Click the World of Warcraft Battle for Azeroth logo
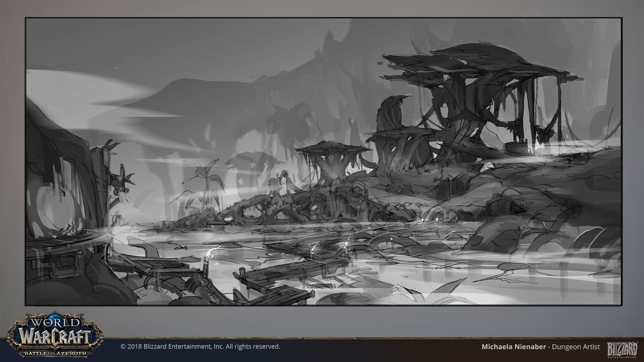The image size is (644, 362). (55, 334)
